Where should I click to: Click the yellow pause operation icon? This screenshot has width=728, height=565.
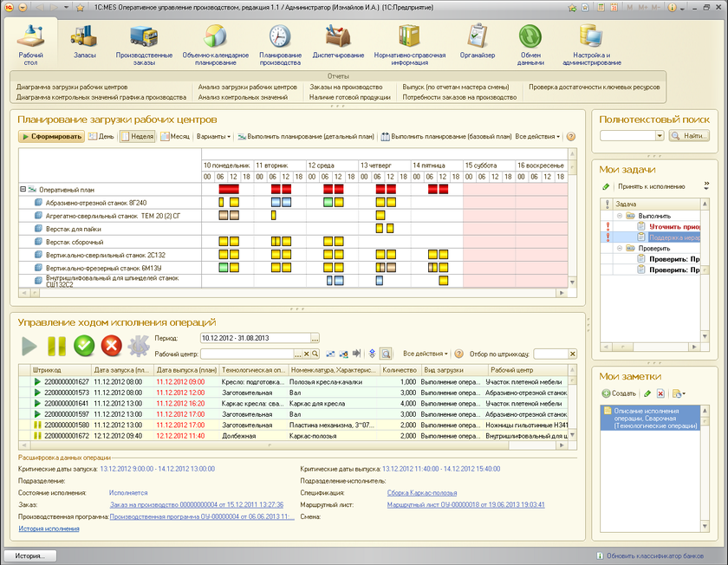tap(57, 346)
